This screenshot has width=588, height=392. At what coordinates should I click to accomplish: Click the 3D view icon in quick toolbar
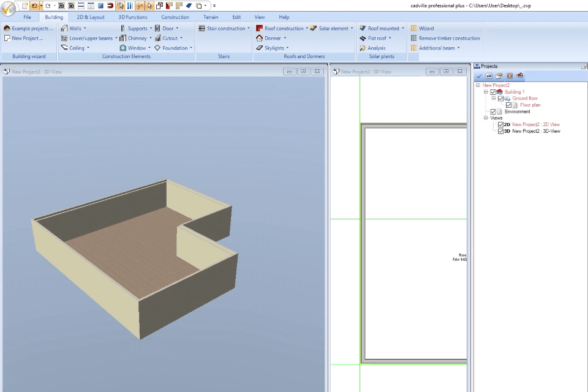[x=71, y=6]
